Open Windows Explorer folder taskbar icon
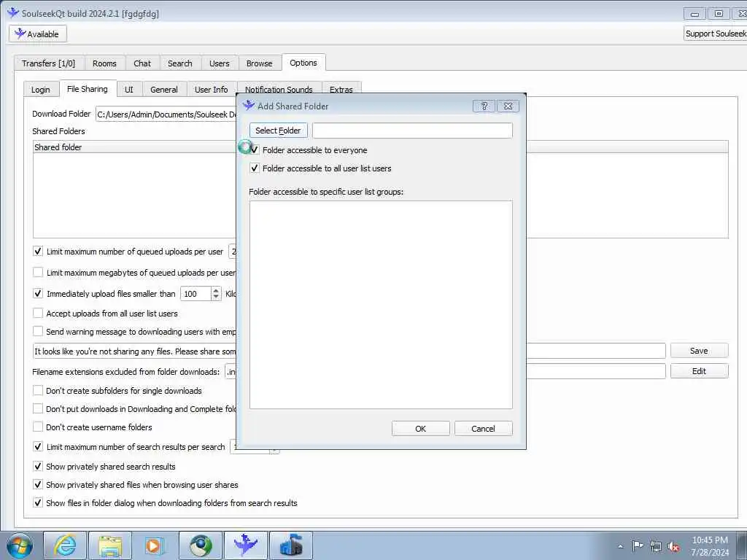The height and width of the screenshot is (560, 747). (110, 545)
